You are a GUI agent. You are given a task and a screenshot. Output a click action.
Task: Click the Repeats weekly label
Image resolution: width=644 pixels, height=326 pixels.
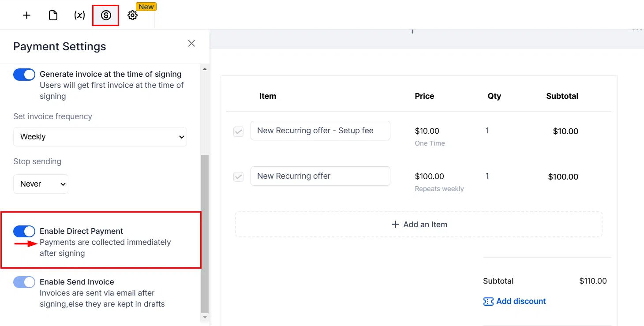[439, 189]
